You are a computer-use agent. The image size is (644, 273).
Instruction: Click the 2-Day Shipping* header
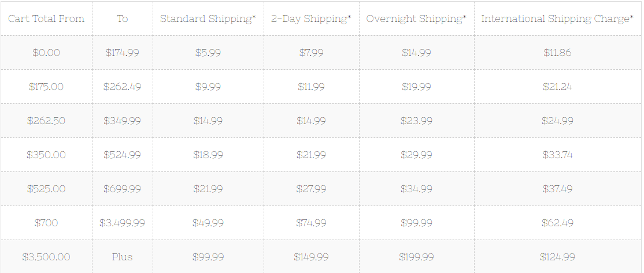312,19
